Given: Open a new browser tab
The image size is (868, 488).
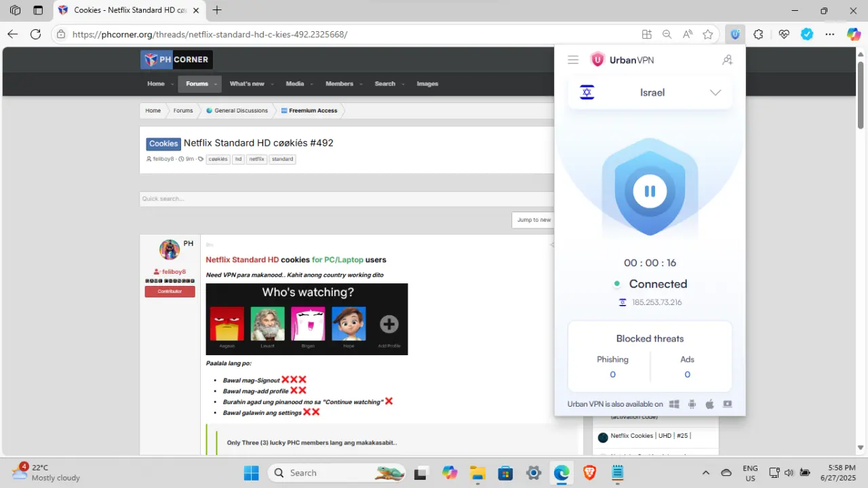Looking at the screenshot, I should [x=217, y=10].
